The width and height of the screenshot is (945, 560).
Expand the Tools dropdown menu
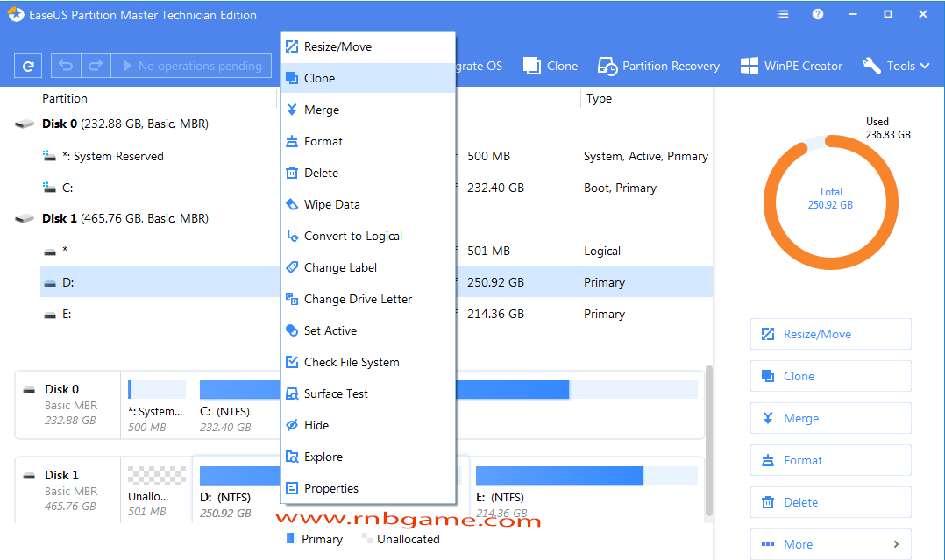point(896,66)
